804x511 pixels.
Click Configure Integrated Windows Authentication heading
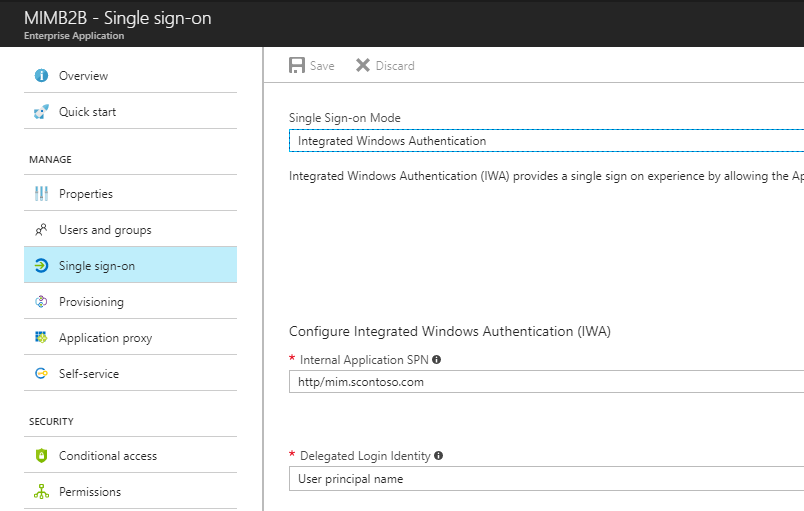pos(450,332)
